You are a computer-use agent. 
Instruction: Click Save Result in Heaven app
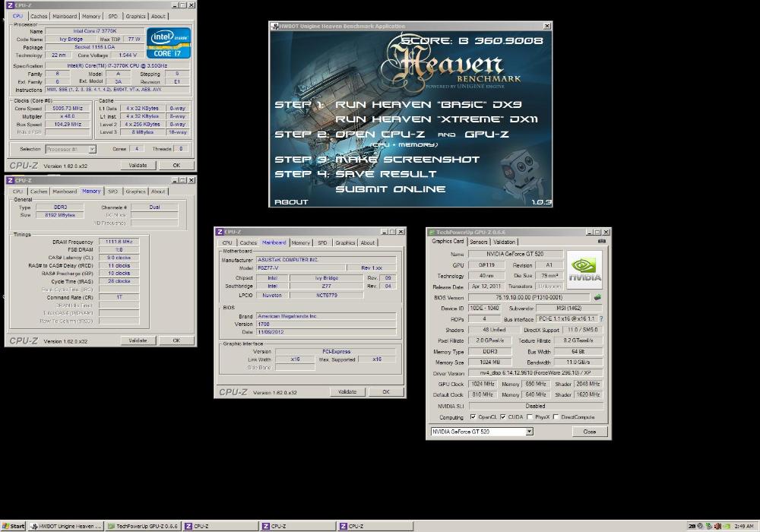pyautogui.click(x=386, y=174)
